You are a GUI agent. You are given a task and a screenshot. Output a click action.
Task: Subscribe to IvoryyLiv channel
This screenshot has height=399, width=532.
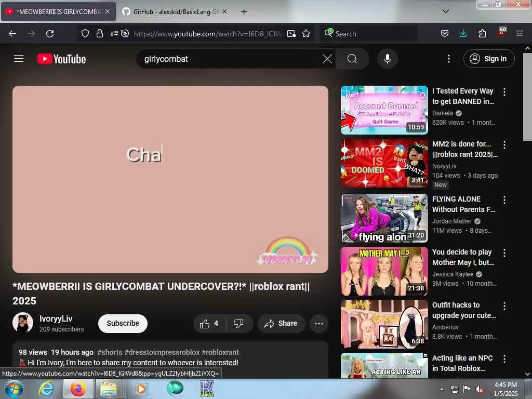pos(123,323)
